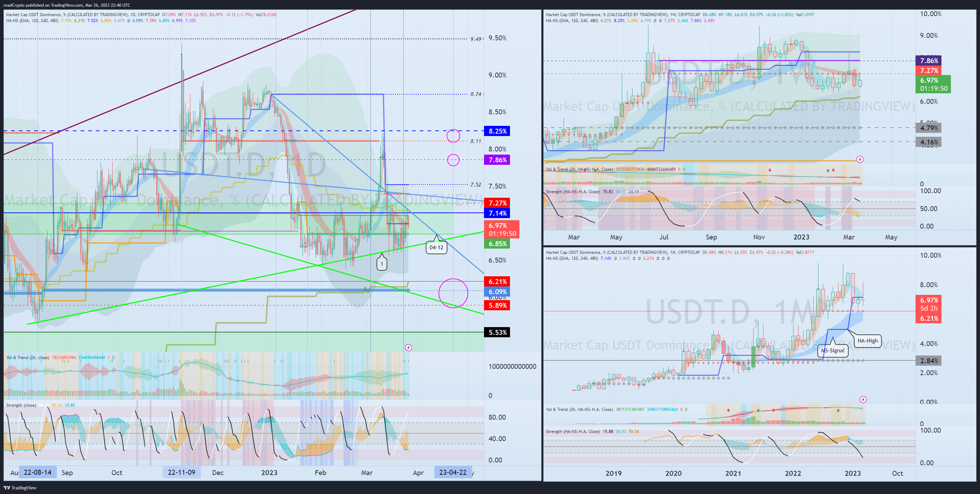Viewport: 980px width, 494px height.
Task: Click the magenta circle at the 7.86% line
Action: [x=453, y=160]
